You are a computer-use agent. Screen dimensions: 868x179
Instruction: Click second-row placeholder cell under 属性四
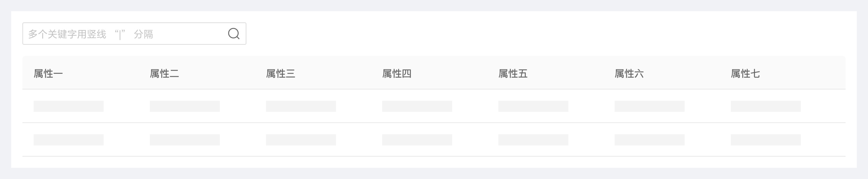(x=417, y=140)
